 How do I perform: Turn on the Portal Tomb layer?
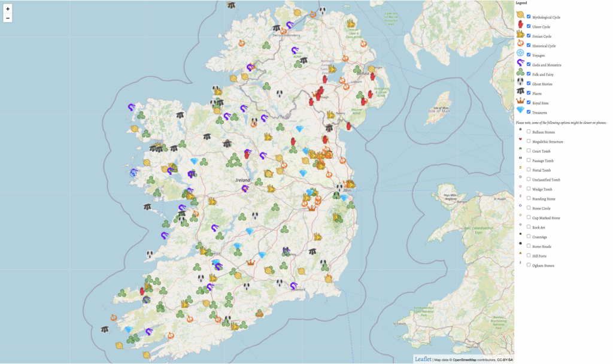click(529, 169)
